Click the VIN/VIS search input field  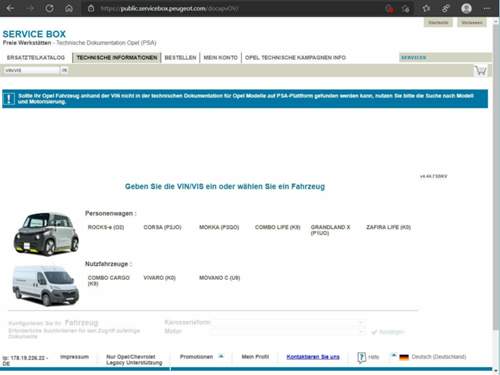click(31, 70)
